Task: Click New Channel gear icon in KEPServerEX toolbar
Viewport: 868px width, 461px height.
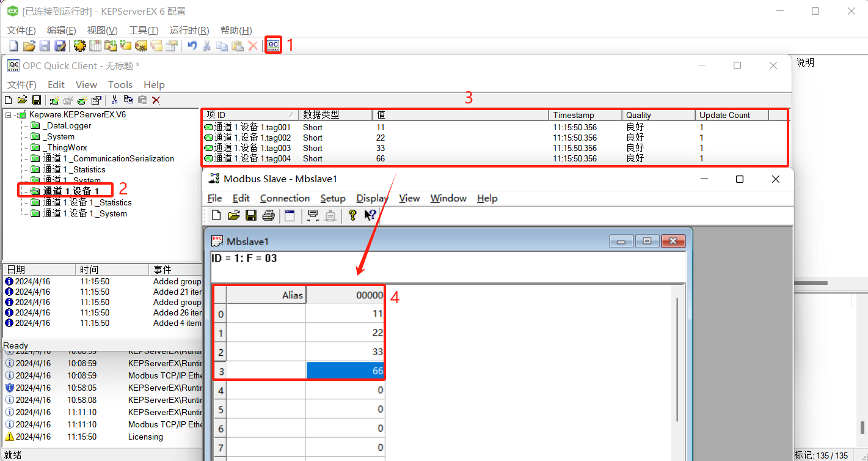Action: tap(79, 46)
